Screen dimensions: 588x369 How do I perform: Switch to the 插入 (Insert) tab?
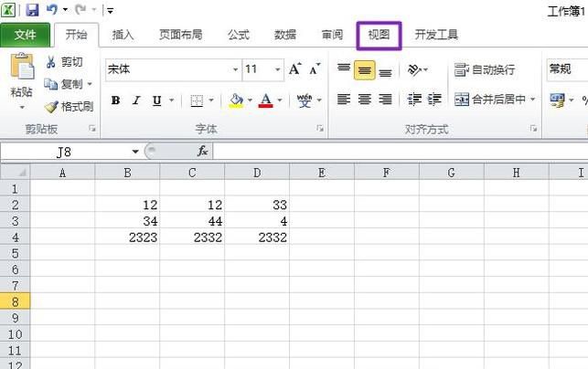pos(123,35)
